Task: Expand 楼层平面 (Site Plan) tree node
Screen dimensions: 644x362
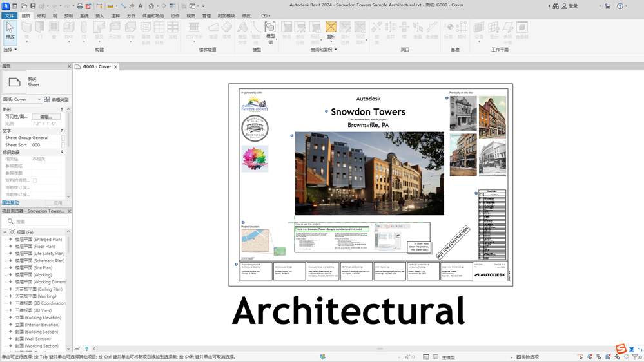Action: click(x=11, y=267)
